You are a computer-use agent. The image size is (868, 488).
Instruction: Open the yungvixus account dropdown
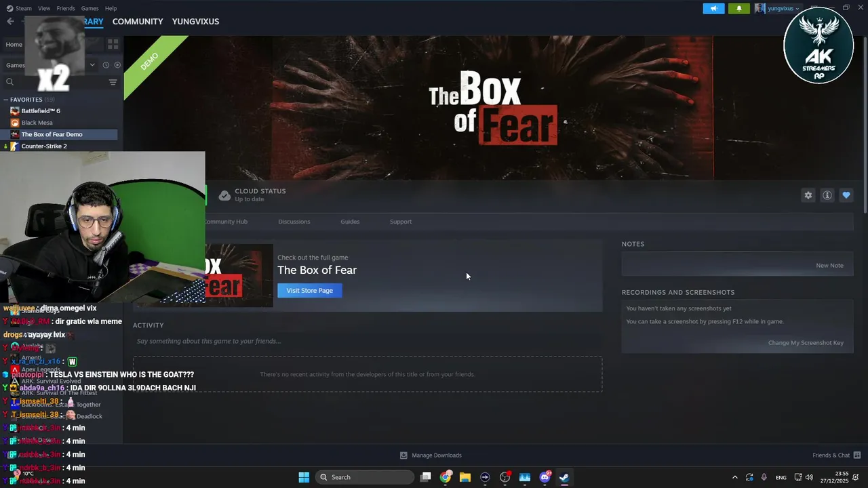click(777, 8)
